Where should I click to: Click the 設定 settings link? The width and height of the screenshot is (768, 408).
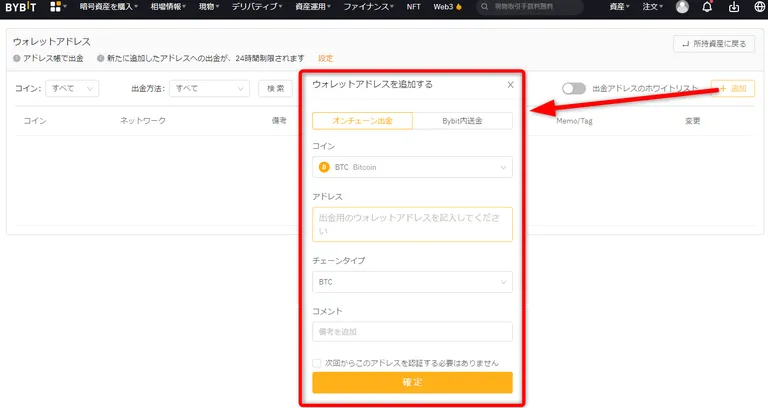[326, 58]
